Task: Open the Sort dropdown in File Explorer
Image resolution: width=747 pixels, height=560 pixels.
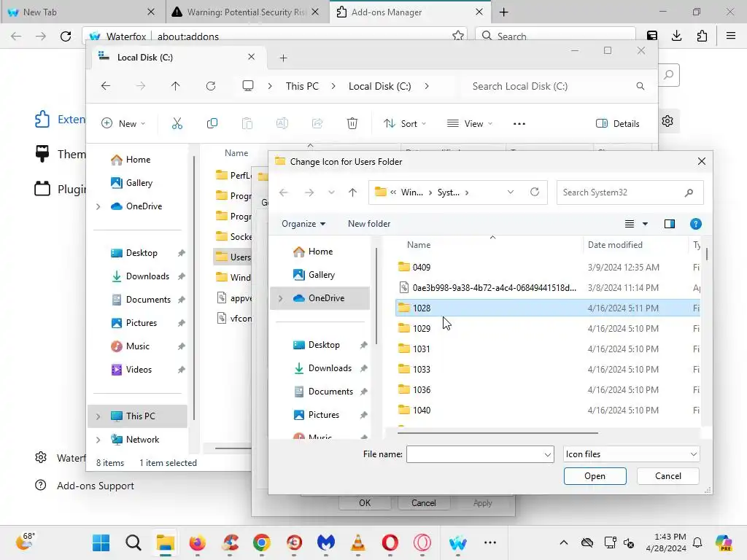Action: click(x=405, y=123)
